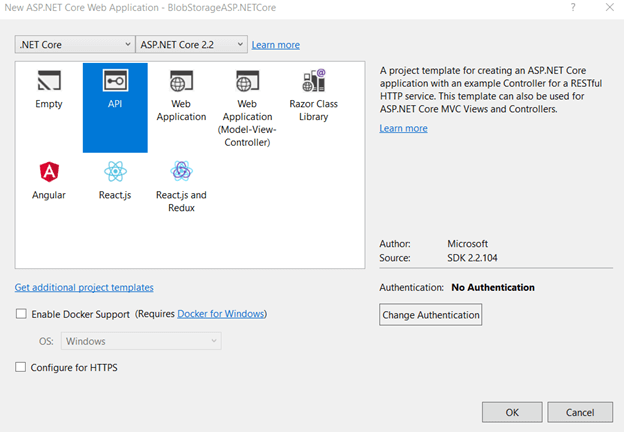624x432 pixels.
Task: Dismiss dialog with the Cancel button
Action: (x=580, y=412)
